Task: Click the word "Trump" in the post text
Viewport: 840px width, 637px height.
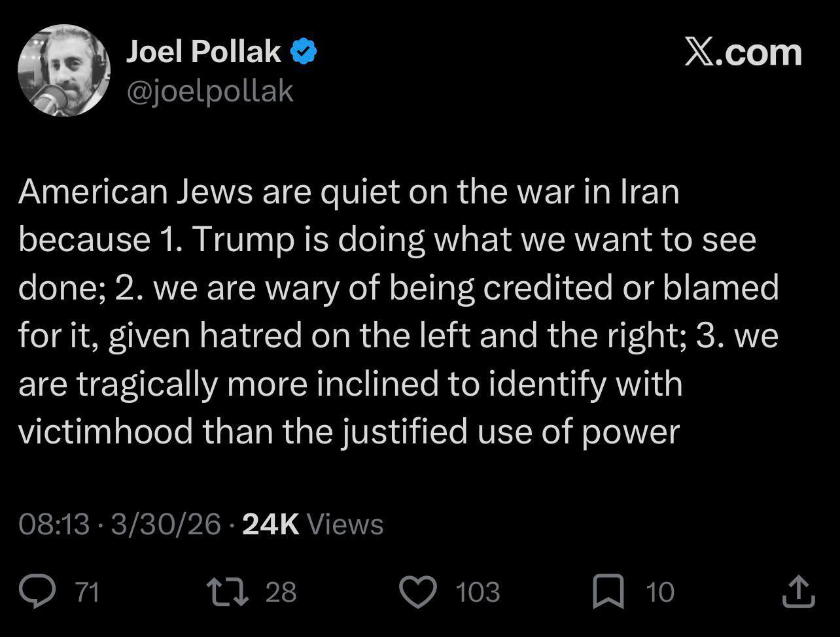Action: [x=243, y=240]
